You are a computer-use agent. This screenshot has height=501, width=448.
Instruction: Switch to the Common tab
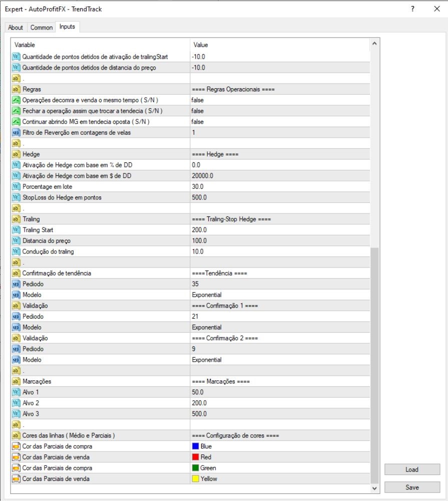pos(42,28)
